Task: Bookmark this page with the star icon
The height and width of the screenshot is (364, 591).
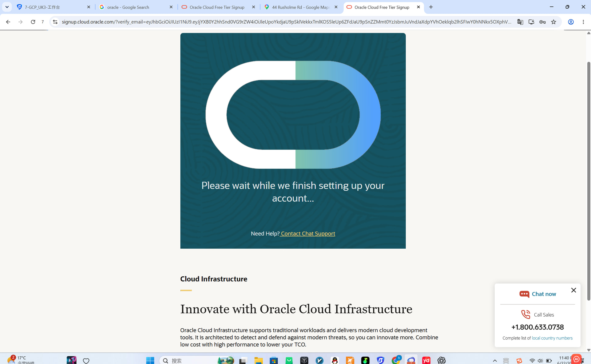Action: coord(553,22)
